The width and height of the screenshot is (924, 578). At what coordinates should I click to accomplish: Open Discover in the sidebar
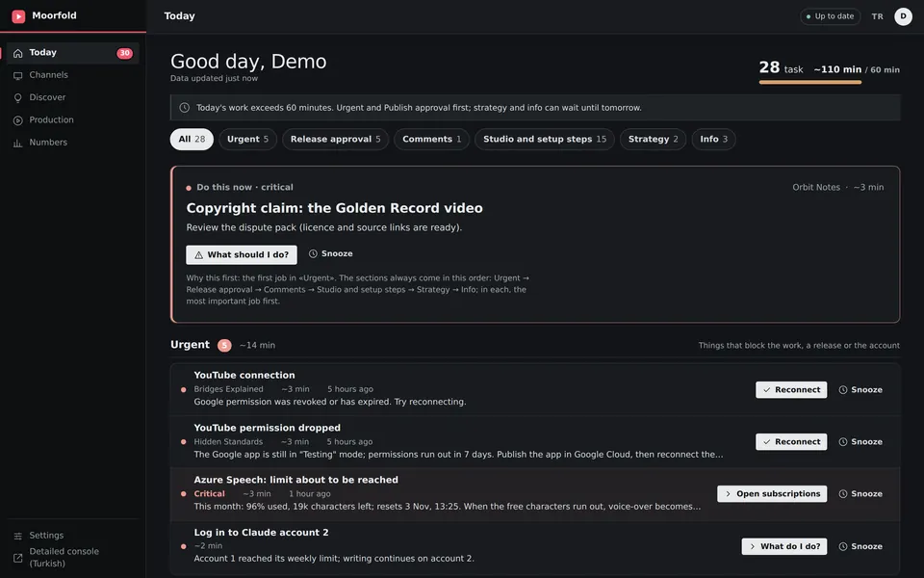click(72, 97)
